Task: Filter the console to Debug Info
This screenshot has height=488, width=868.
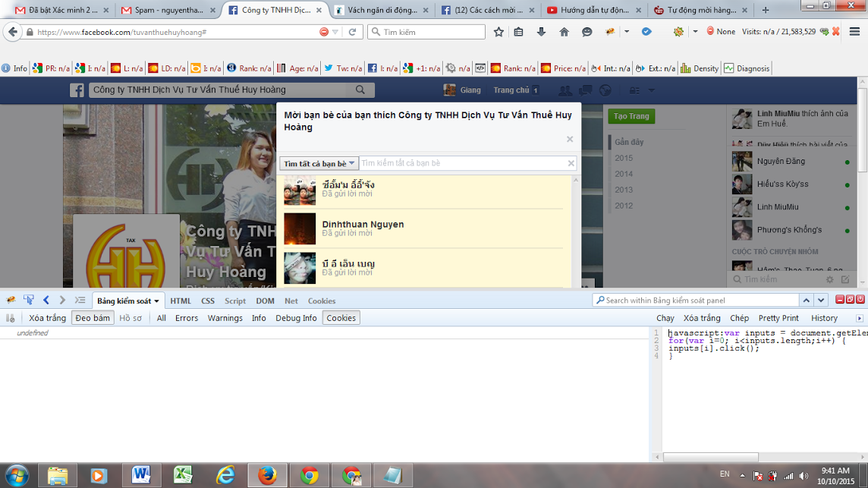Action: point(296,318)
